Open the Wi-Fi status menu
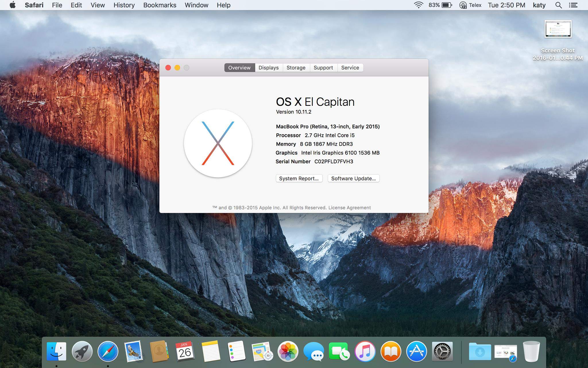The image size is (588, 368). (419, 5)
